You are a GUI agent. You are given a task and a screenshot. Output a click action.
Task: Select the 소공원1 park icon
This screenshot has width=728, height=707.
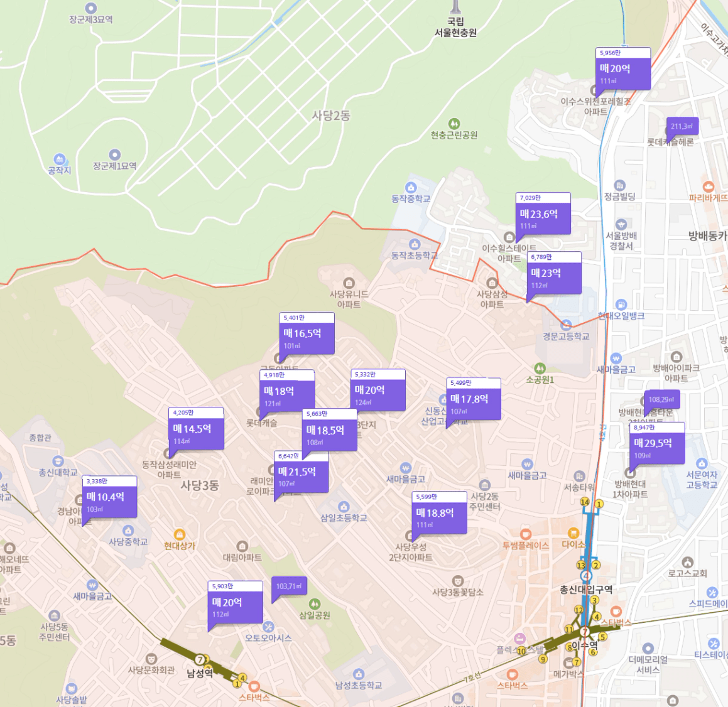pyautogui.click(x=540, y=369)
